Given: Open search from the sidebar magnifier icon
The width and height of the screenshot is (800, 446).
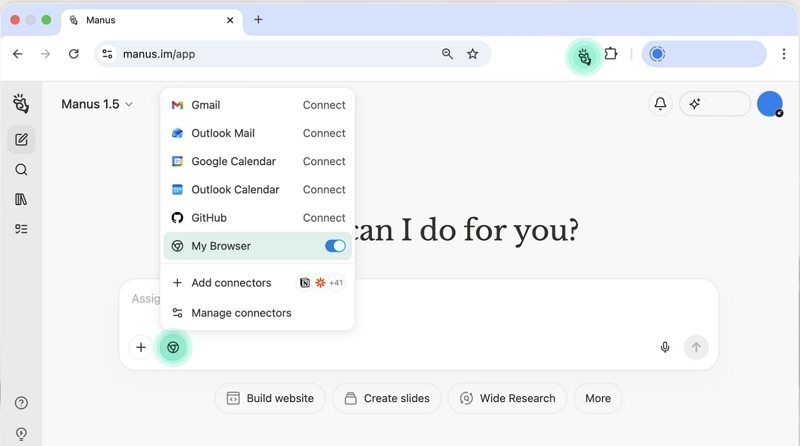Looking at the screenshot, I should (x=21, y=169).
